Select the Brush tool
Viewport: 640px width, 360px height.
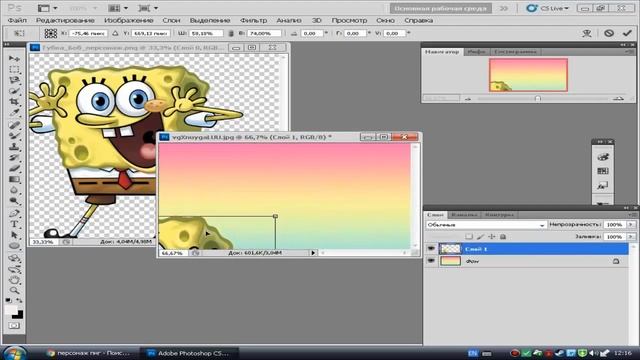[14, 136]
